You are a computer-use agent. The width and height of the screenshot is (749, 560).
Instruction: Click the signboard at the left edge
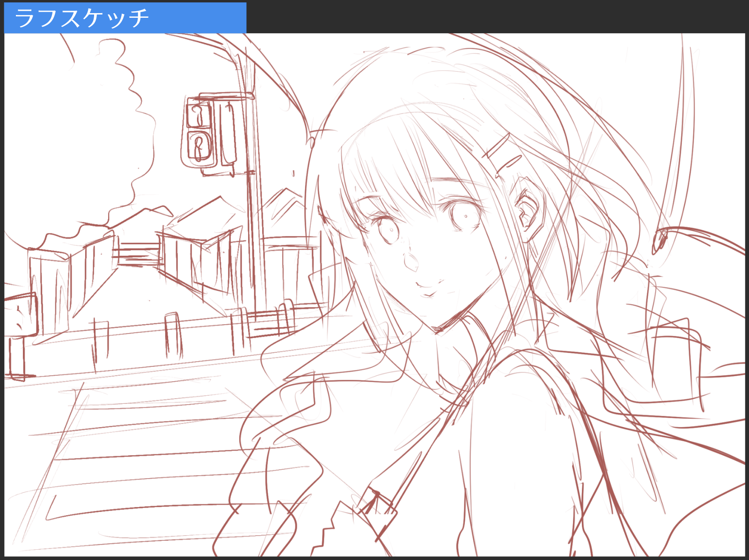[x=19, y=314]
